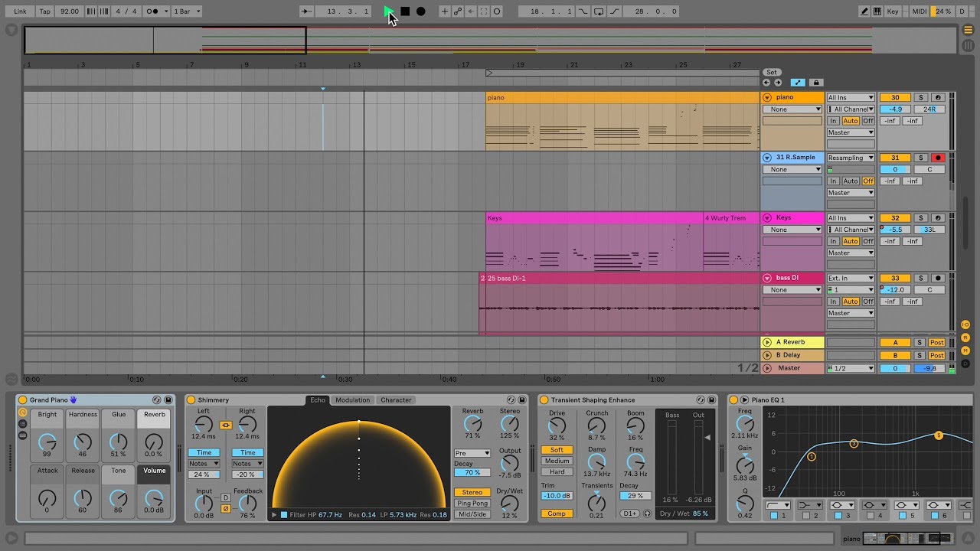980x551 pixels.
Task: Open the Character tab in Shimmery
Action: [396, 400]
